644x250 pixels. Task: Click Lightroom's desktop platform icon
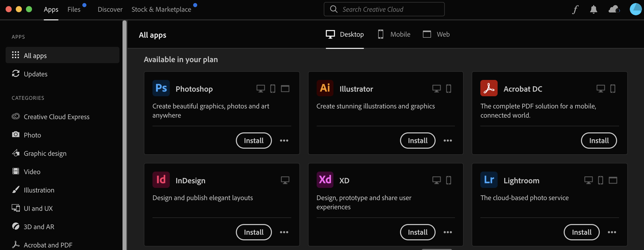coord(589,180)
